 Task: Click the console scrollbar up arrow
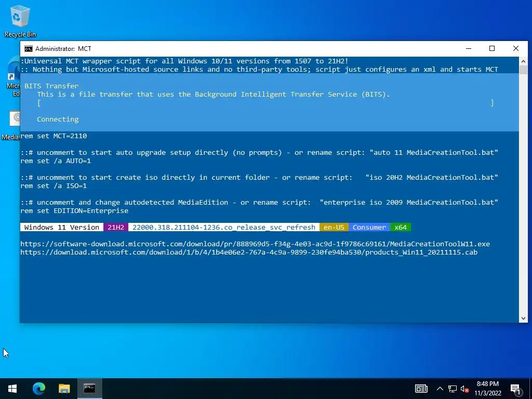coord(523,61)
